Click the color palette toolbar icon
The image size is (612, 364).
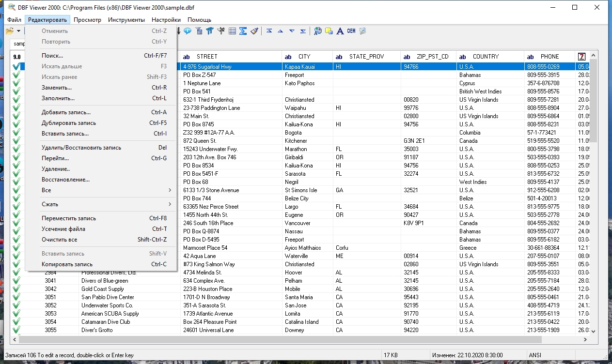(318, 31)
